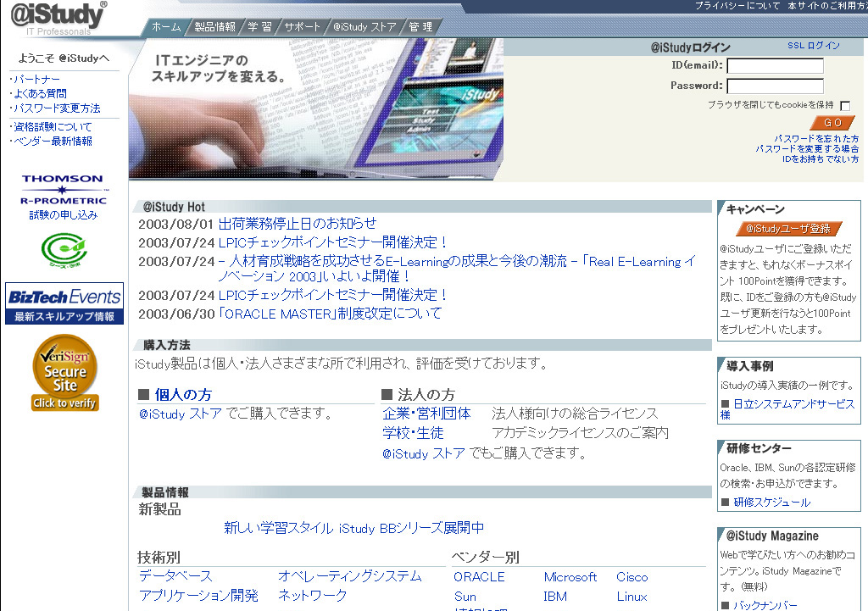The image size is (868, 611).
Task: Open the バックナンバー magazine link
Action: (765, 605)
